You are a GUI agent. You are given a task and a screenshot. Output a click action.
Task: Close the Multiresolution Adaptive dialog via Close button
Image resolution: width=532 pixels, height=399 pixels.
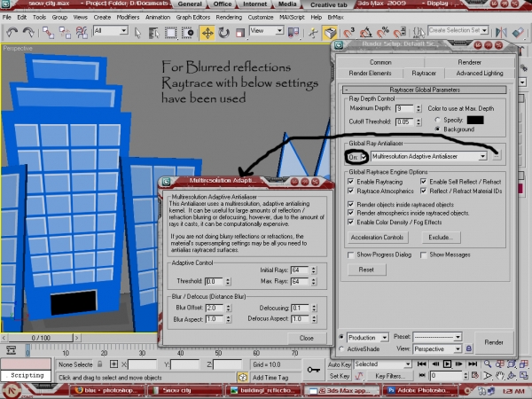pyautogui.click(x=307, y=338)
